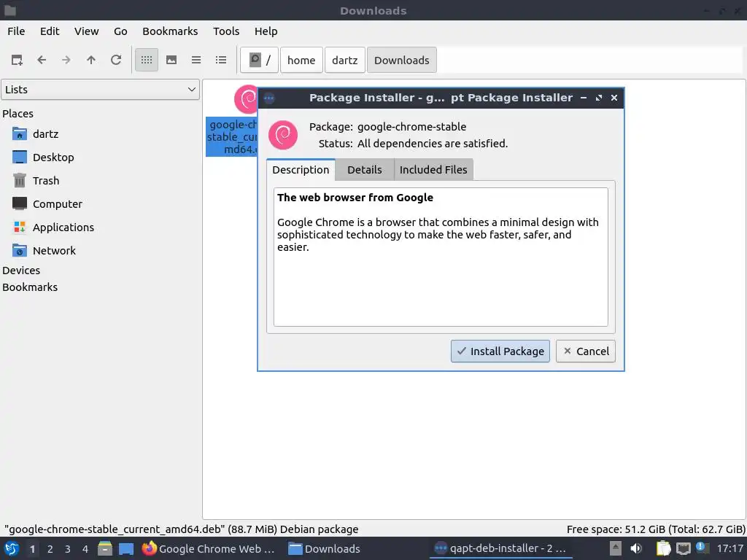Click the file manager launcher in taskbar
The height and width of the screenshot is (560, 747).
coord(105,548)
